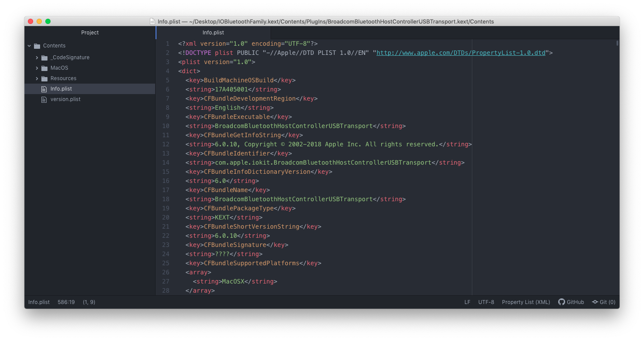Click the Resources folder icon

[x=44, y=78]
